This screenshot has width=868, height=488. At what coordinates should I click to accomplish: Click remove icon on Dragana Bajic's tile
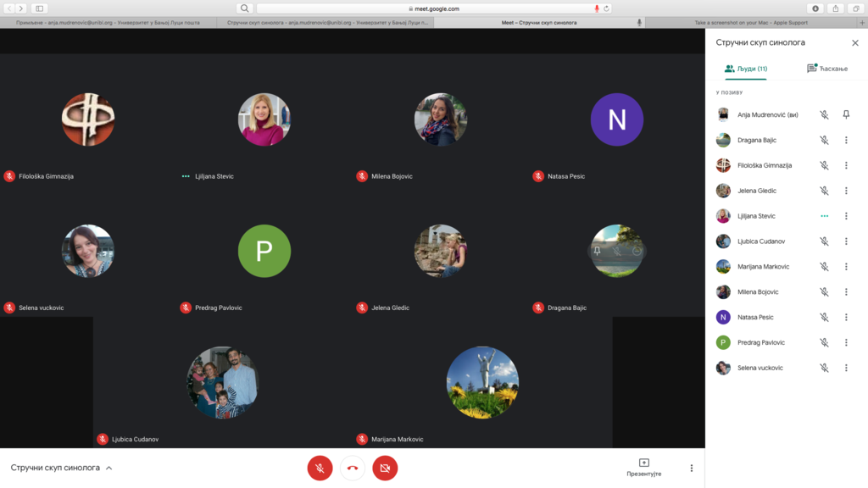coord(637,251)
